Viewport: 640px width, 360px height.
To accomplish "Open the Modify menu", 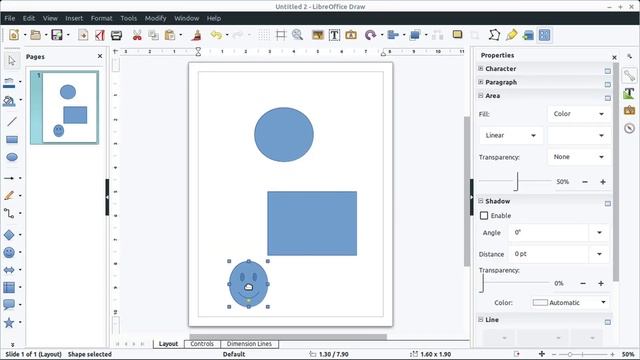I will [156, 18].
